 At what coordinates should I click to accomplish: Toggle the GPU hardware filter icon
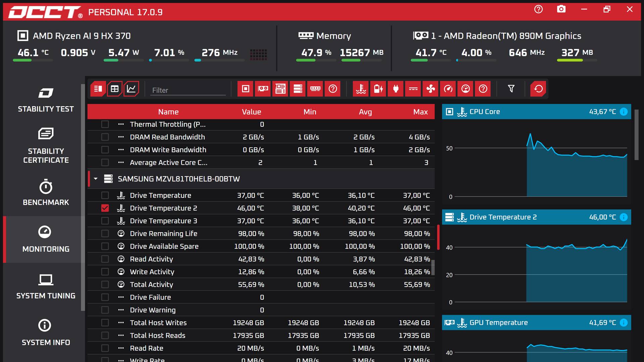[263, 89]
